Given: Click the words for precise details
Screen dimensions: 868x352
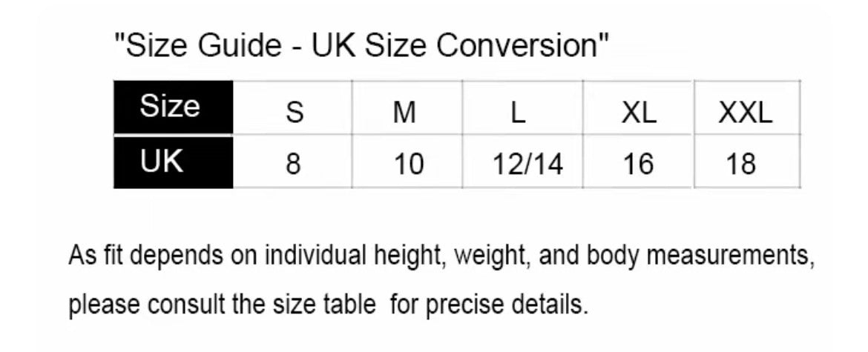Looking at the screenshot, I should (489, 304).
